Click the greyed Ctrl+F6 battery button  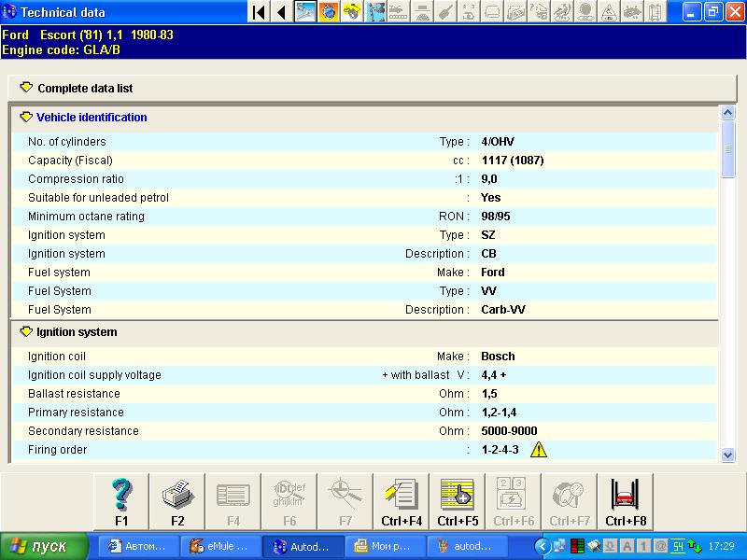[x=513, y=502]
